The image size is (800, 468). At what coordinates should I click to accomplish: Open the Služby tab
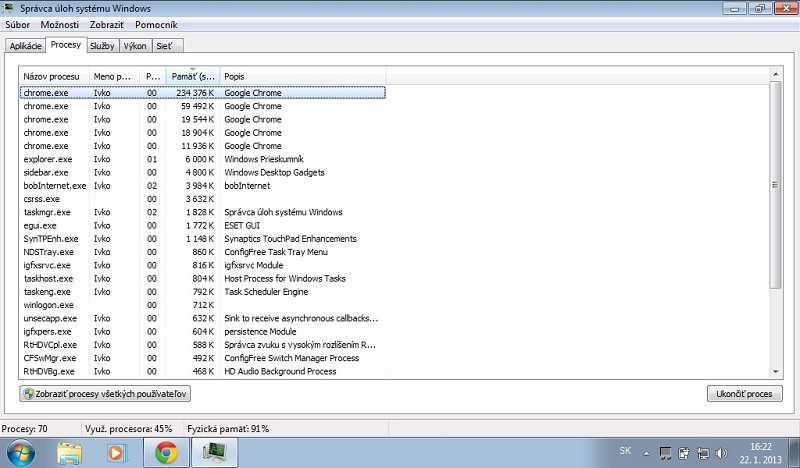pyautogui.click(x=102, y=45)
